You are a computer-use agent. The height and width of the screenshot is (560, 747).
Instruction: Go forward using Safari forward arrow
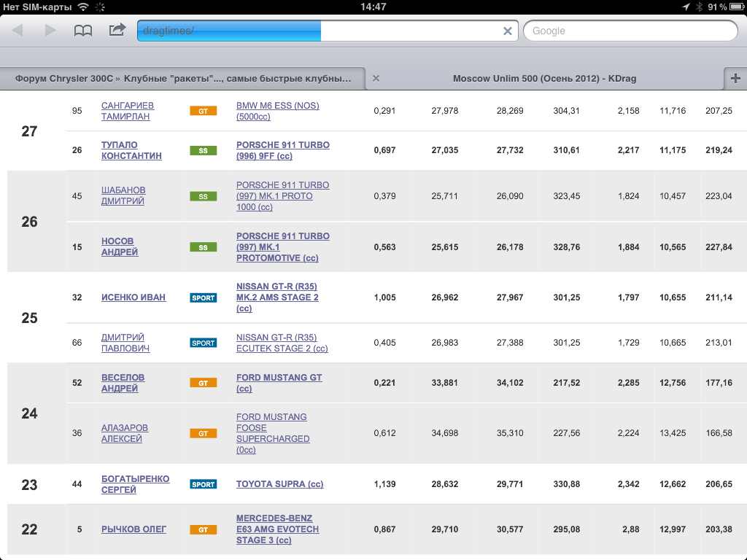pyautogui.click(x=50, y=31)
